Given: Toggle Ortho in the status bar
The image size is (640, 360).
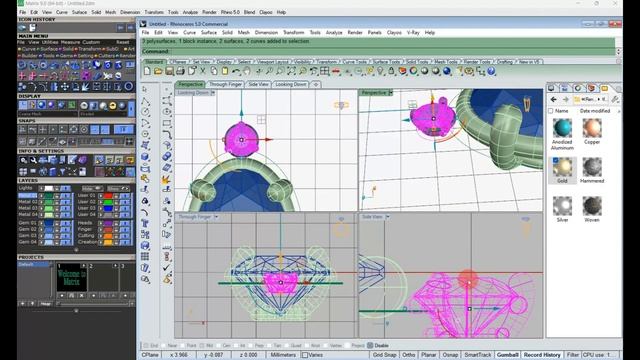Looking at the screenshot, I should [x=409, y=355].
